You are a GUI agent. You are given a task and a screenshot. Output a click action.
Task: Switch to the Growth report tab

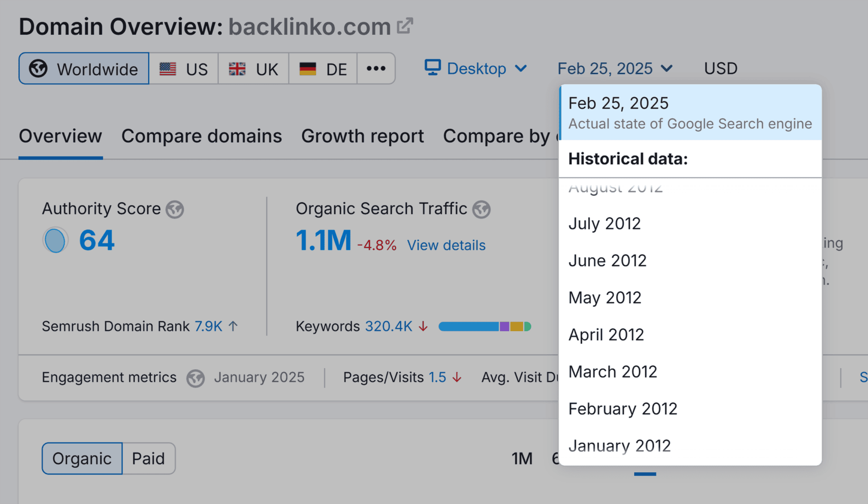tap(363, 136)
